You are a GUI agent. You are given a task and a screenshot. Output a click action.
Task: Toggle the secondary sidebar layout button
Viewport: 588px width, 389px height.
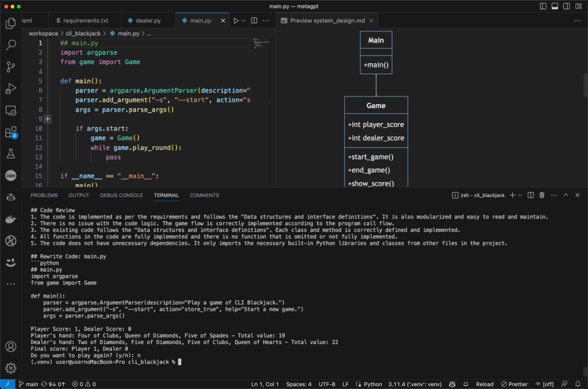pyautogui.click(x=566, y=7)
